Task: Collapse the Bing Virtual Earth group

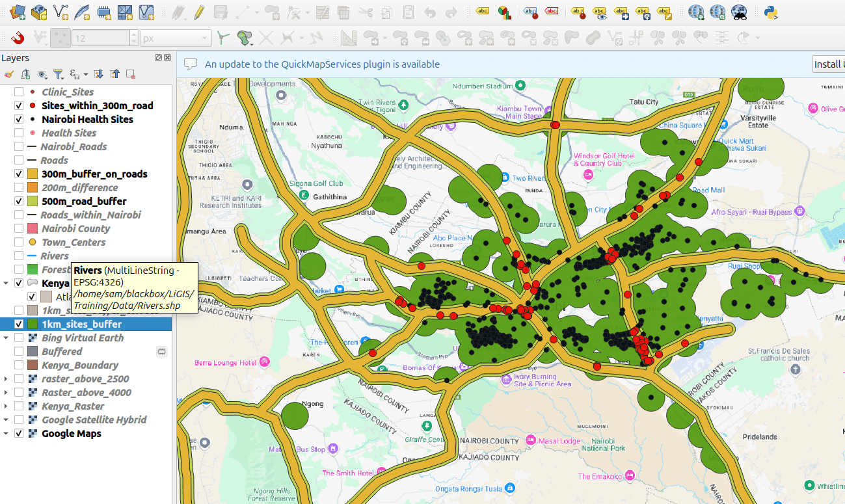Action: coord(6,338)
